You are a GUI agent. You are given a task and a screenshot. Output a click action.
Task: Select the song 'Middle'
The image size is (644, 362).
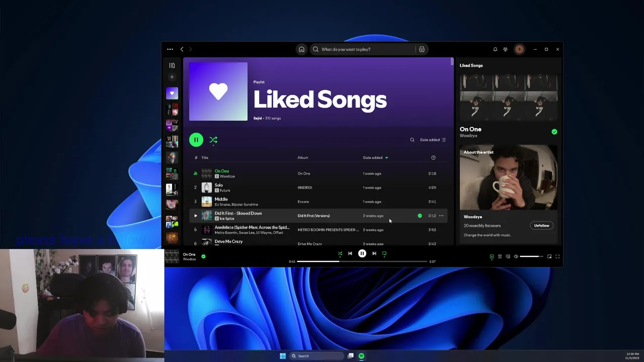[x=221, y=199]
